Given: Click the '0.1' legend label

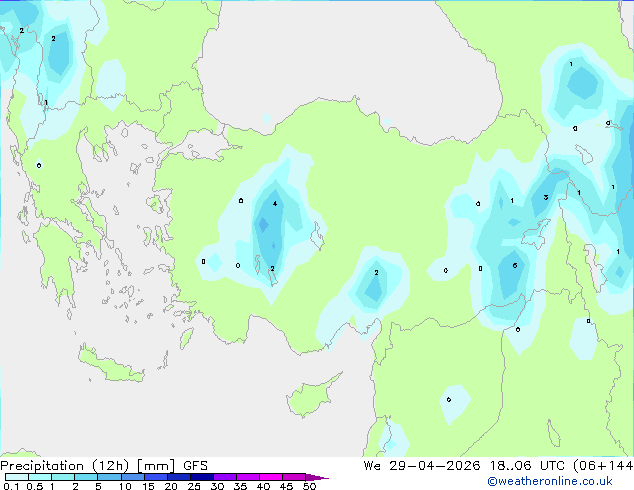Looking at the screenshot, I should coord(11,486).
